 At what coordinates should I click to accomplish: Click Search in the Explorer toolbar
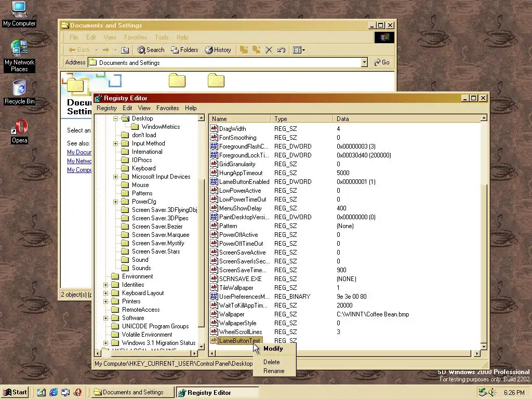coord(151,50)
